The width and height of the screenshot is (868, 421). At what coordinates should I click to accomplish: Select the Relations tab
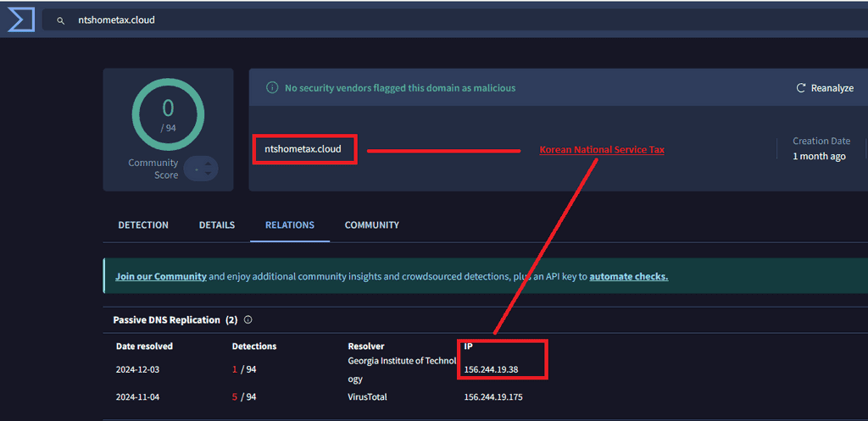(x=290, y=225)
